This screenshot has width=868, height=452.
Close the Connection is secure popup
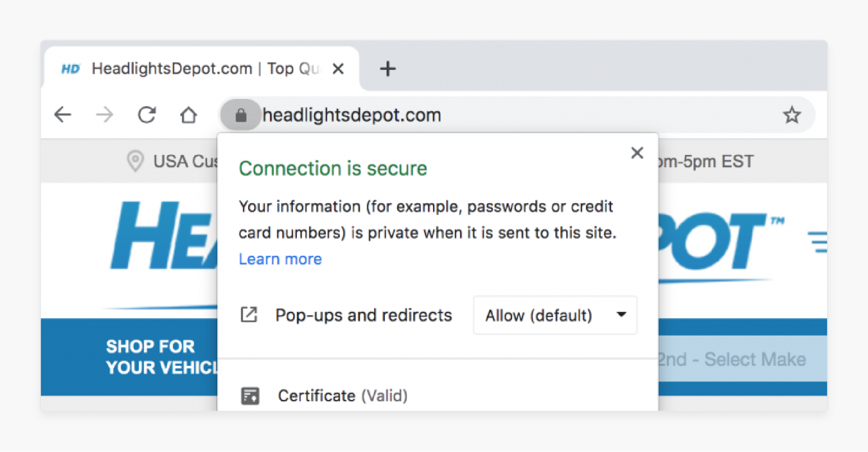point(637,153)
